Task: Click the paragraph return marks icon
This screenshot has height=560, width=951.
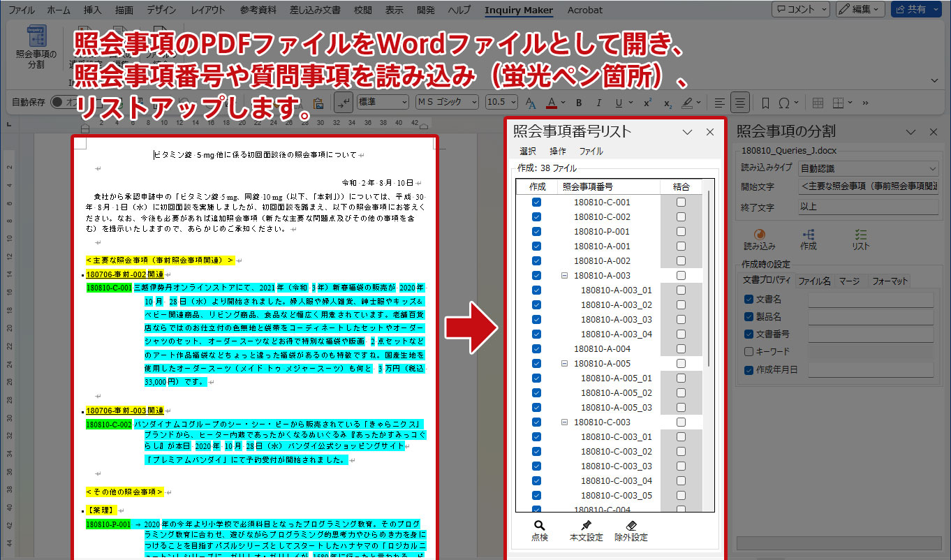Action: 343,103
